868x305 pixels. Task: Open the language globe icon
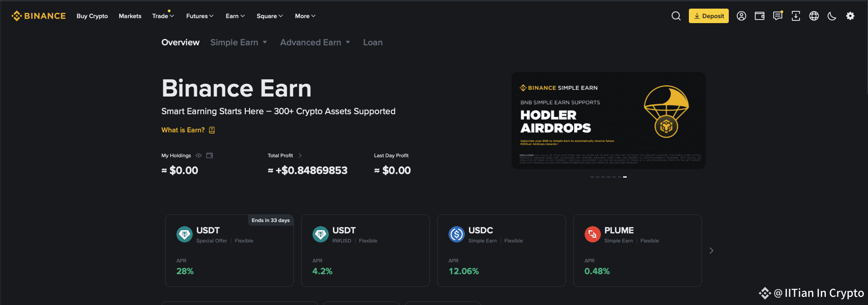point(814,16)
